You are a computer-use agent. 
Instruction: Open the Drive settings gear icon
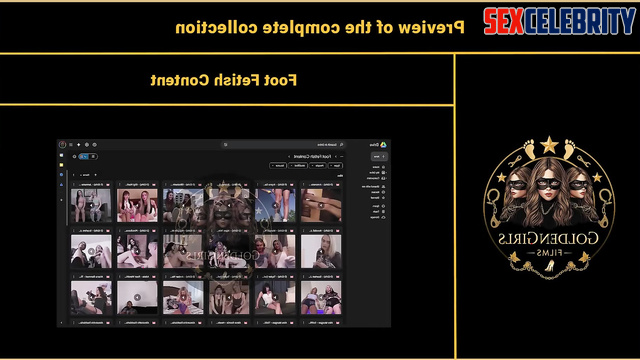tap(87, 145)
